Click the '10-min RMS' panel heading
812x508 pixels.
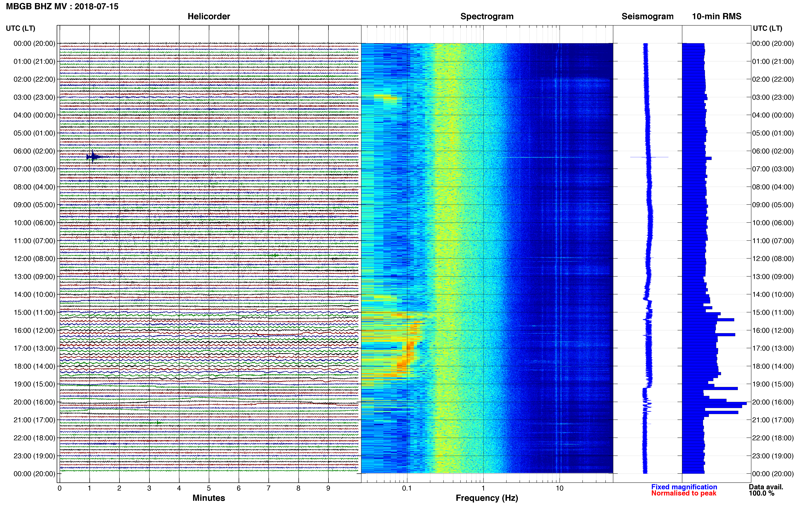[x=717, y=16]
